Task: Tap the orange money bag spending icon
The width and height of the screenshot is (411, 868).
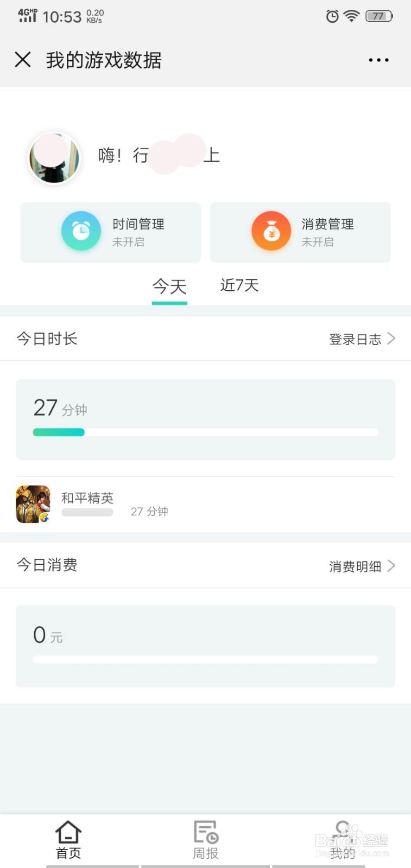Action: point(271,231)
